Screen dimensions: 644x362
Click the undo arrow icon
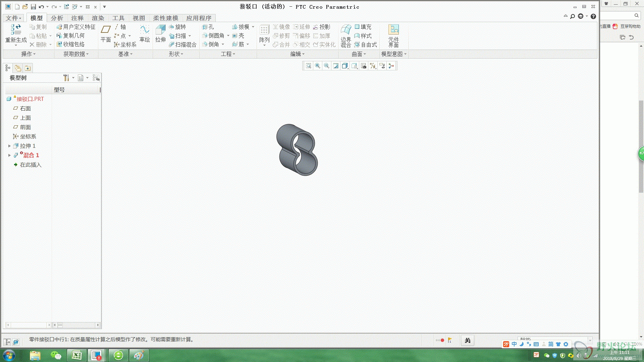(41, 7)
